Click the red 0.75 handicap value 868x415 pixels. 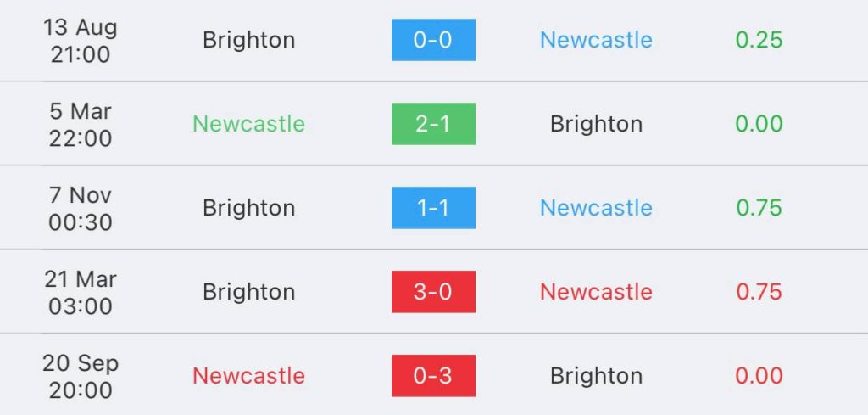click(759, 292)
